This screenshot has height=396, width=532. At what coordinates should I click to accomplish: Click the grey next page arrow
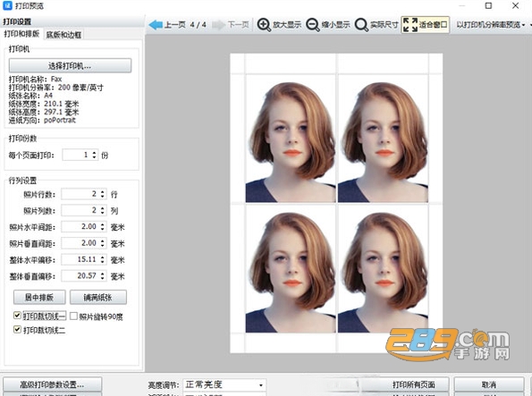(x=219, y=25)
